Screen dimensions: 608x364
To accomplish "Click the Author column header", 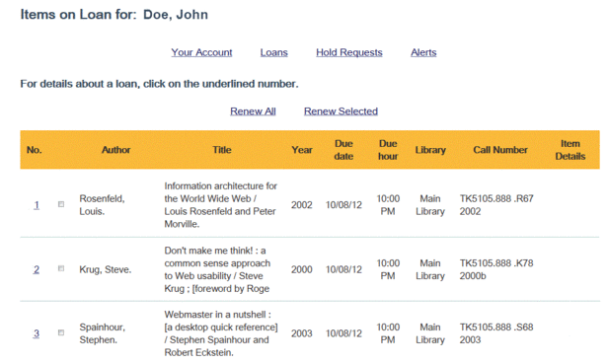I will [115, 150].
